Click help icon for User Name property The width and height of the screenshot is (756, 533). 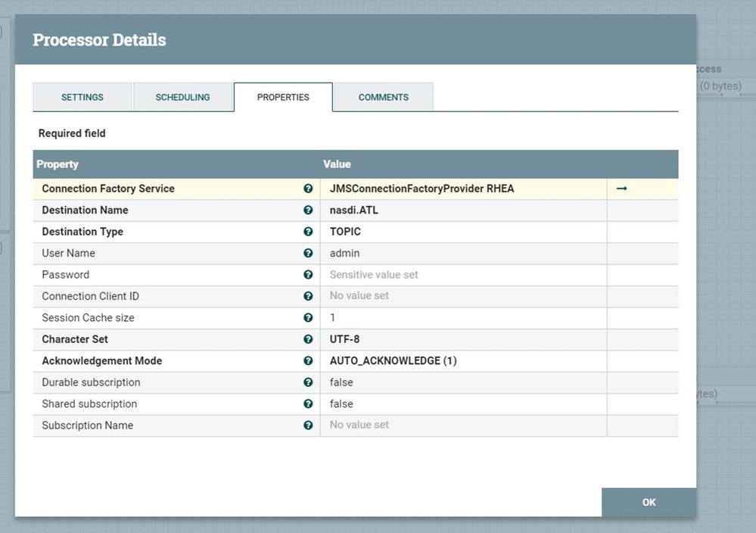[x=308, y=254]
